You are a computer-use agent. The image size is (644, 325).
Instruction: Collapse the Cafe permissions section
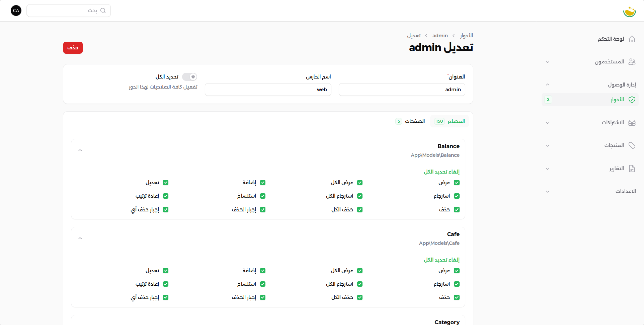(x=80, y=238)
